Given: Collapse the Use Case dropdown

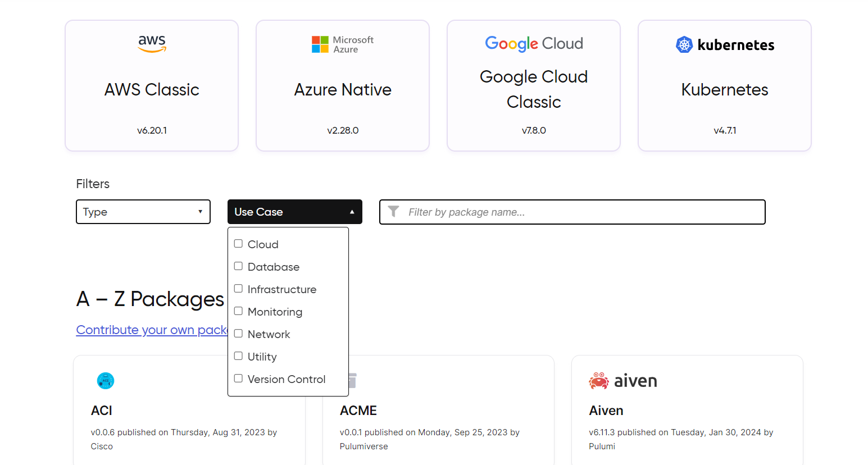Looking at the screenshot, I should [x=294, y=212].
